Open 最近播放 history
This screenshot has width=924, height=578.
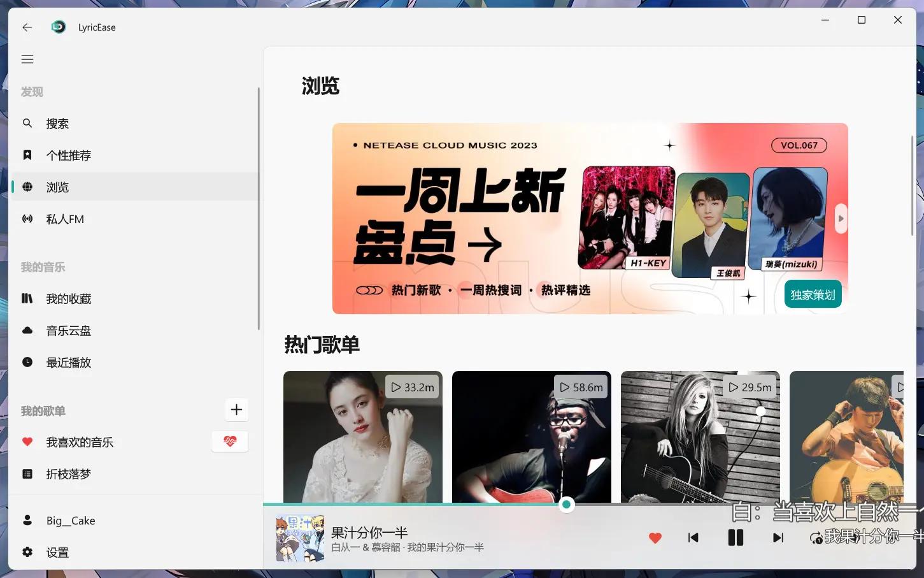click(x=68, y=363)
